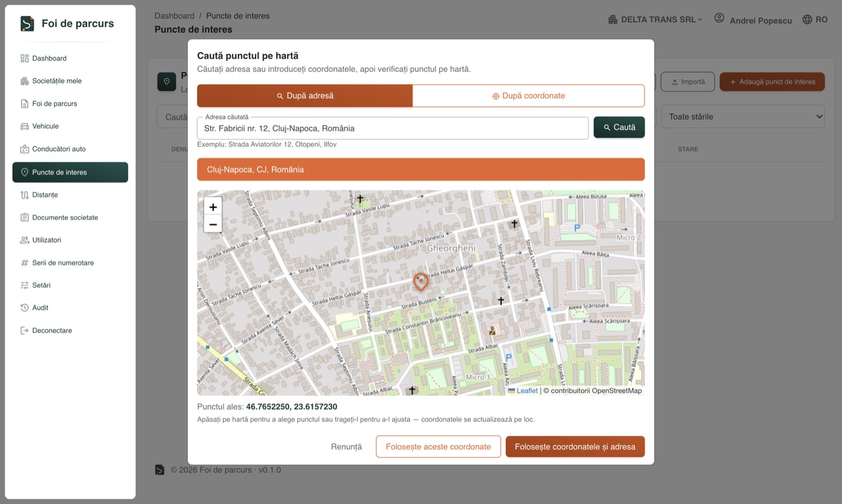Screen dimensions: 842x504
Task: Click the user profile avatar icon
Action: (719, 18)
